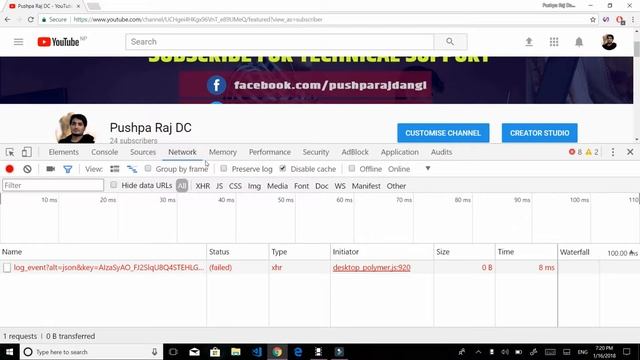Activate the inspect element picker
The width and height of the screenshot is (640, 360).
tap(10, 152)
